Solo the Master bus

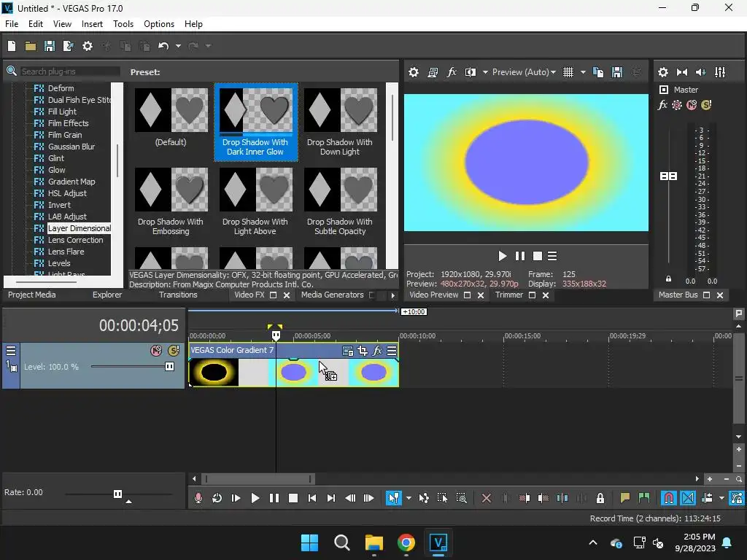pyautogui.click(x=706, y=105)
